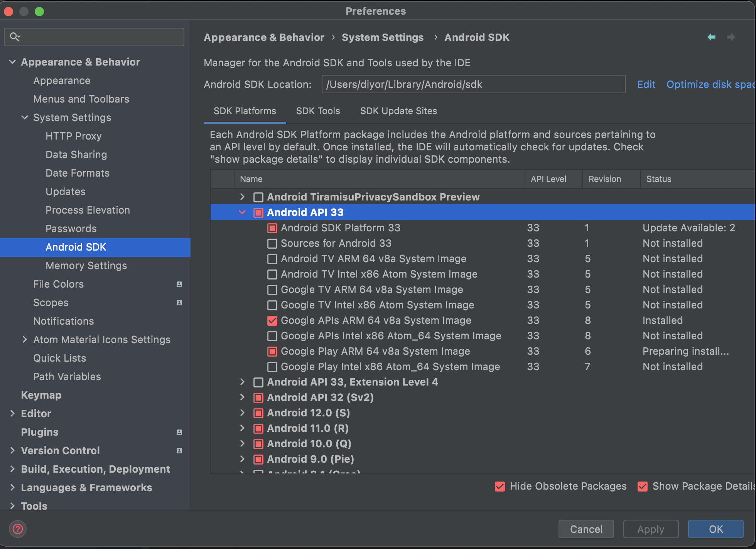Click the forward navigation arrow icon
The width and height of the screenshot is (756, 549).
click(731, 37)
